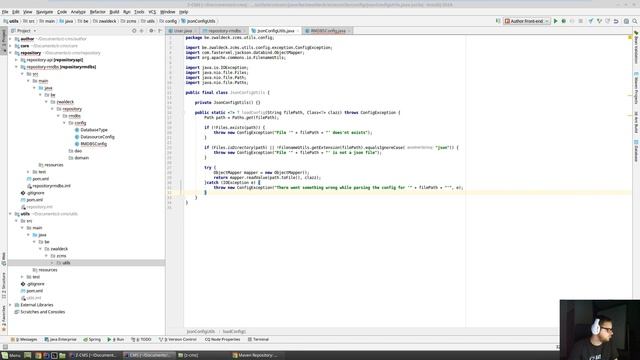Open the Version Control tool window

(x=178, y=340)
